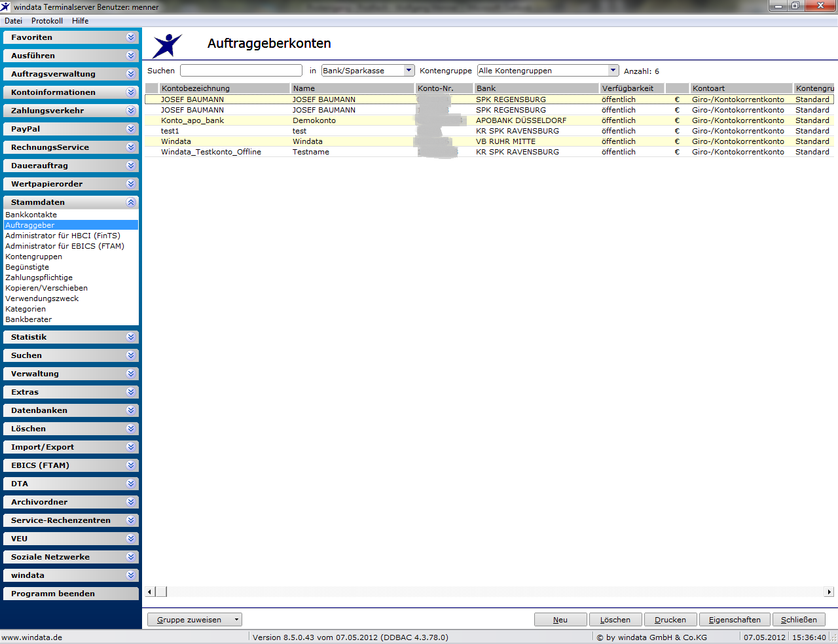838x644 pixels.
Task: Expand the PayPal sidebar section
Action: [x=71, y=129]
